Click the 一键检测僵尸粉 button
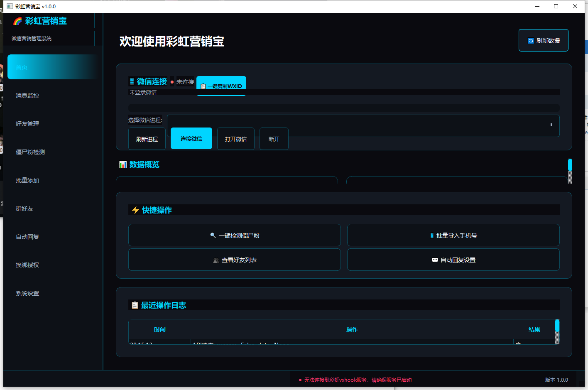This screenshot has height=390, width=588. [x=235, y=235]
